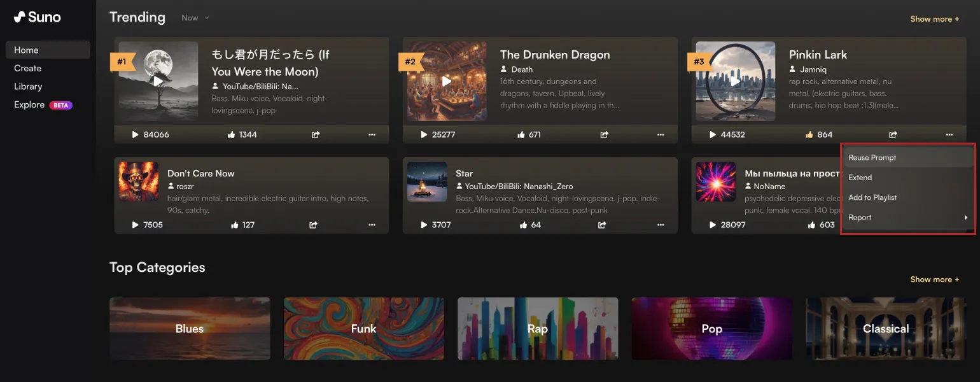This screenshot has width=980, height=382.
Task: Share The Drunken Dragon song
Action: [x=604, y=135]
